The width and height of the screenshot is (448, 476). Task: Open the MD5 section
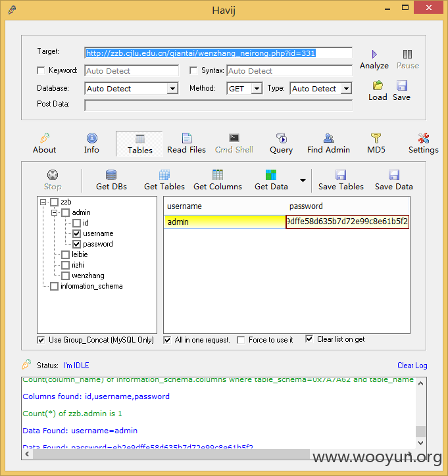(x=376, y=143)
